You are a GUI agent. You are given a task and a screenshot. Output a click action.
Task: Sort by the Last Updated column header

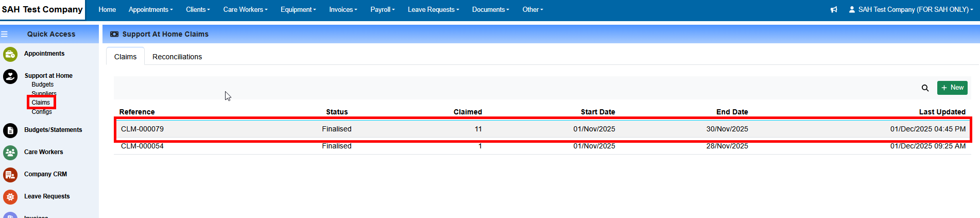pos(942,112)
